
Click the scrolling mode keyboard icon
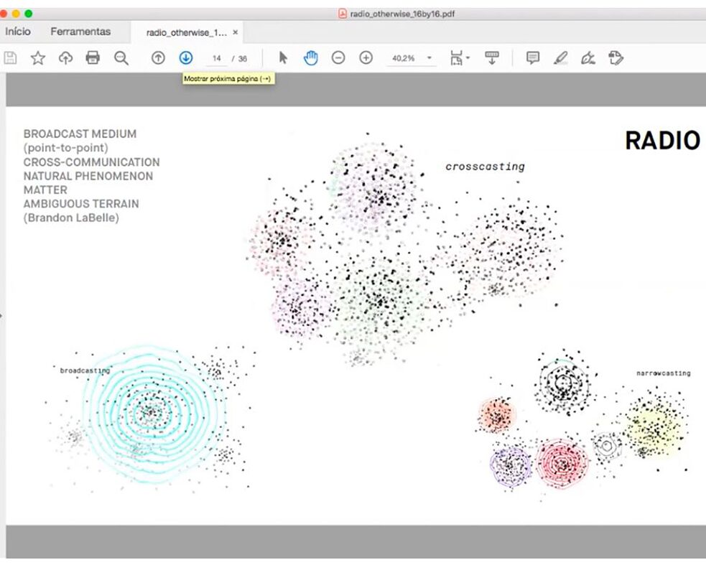pos(492,58)
